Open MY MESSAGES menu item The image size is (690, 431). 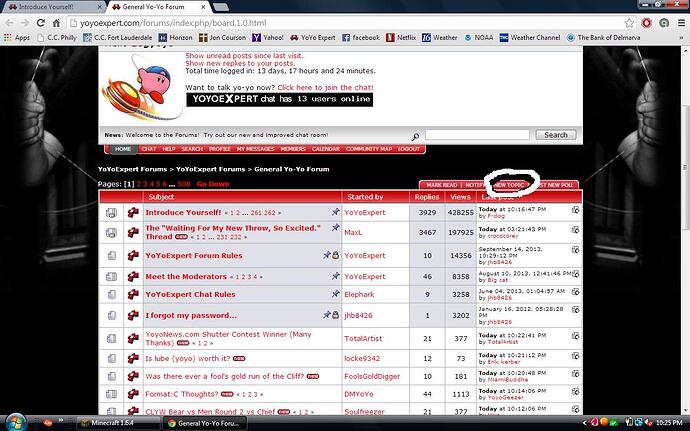(x=255, y=149)
